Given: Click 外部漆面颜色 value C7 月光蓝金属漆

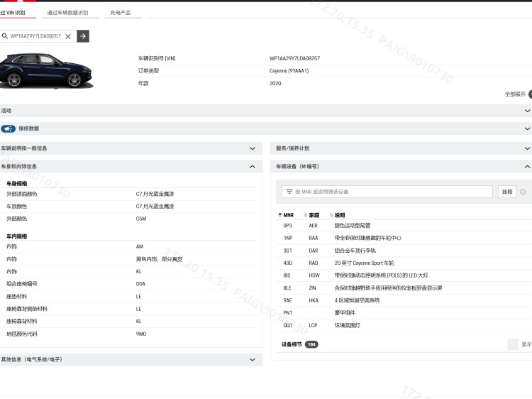Looking at the screenshot, I should coord(155,194).
